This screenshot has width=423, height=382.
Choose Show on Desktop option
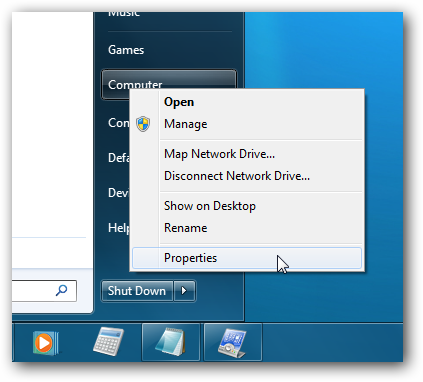tap(210, 206)
